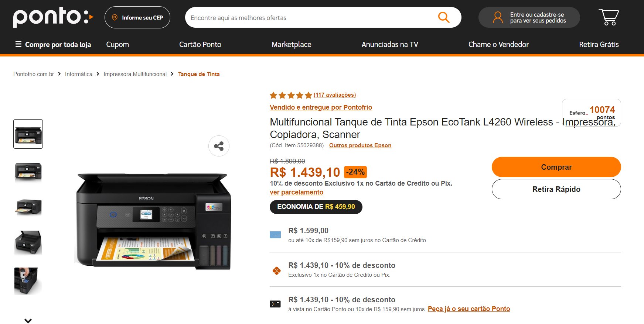Click the location pin in Informe seu CEP
Viewport: 644px width, 324px height.
(x=115, y=17)
